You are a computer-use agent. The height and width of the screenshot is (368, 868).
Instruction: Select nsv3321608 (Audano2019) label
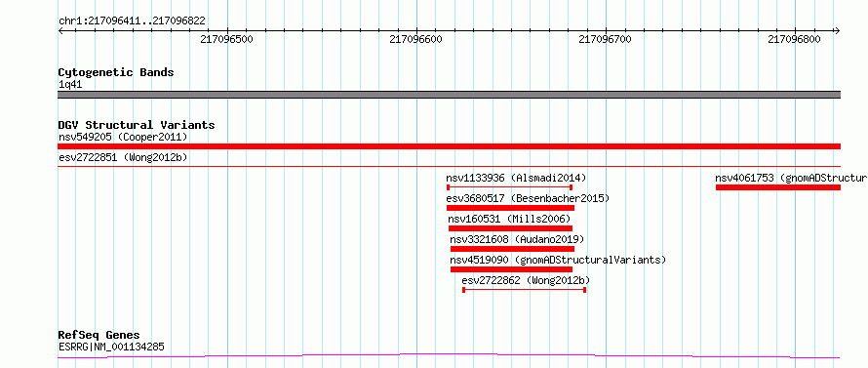pos(517,239)
